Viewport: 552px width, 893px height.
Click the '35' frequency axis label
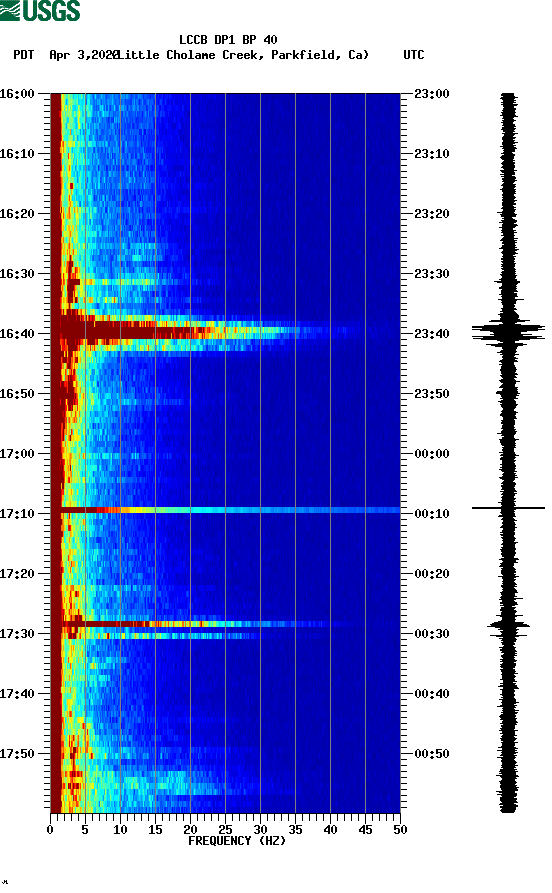pos(296,830)
